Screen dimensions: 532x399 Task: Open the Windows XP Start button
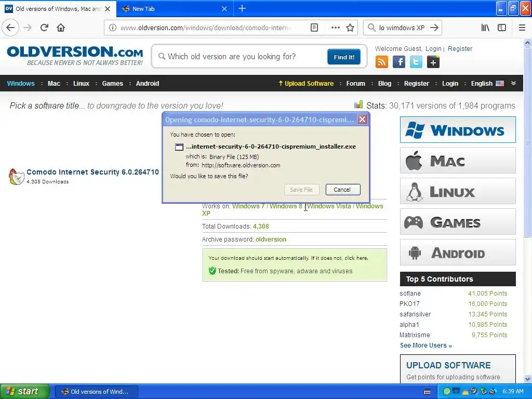(25, 392)
